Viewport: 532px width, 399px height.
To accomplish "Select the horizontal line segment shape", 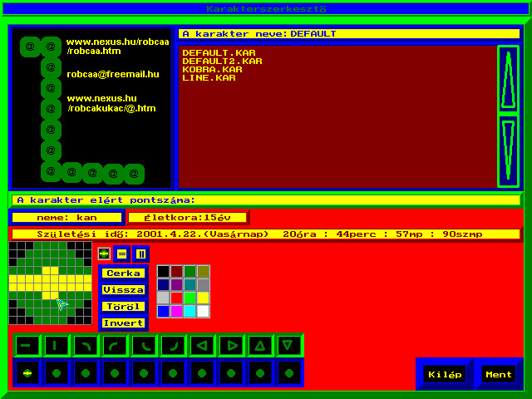I will (27, 345).
